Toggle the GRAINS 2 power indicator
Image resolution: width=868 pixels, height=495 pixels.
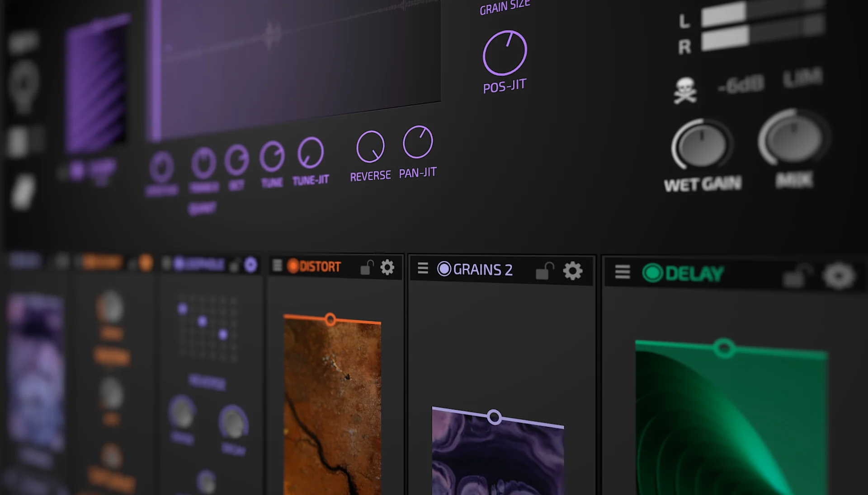click(444, 269)
